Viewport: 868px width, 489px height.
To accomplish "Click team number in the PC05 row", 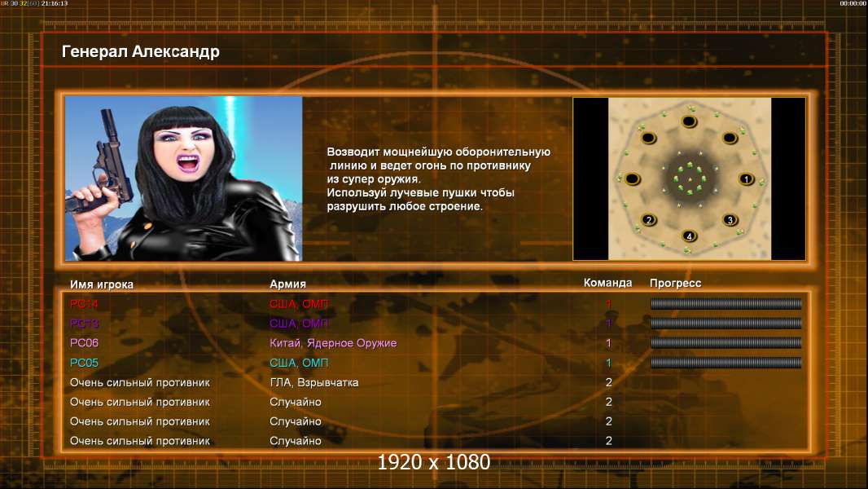I will coord(608,363).
